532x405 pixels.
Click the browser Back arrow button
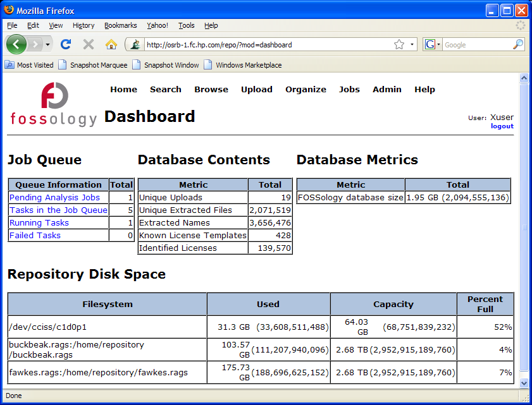16,44
